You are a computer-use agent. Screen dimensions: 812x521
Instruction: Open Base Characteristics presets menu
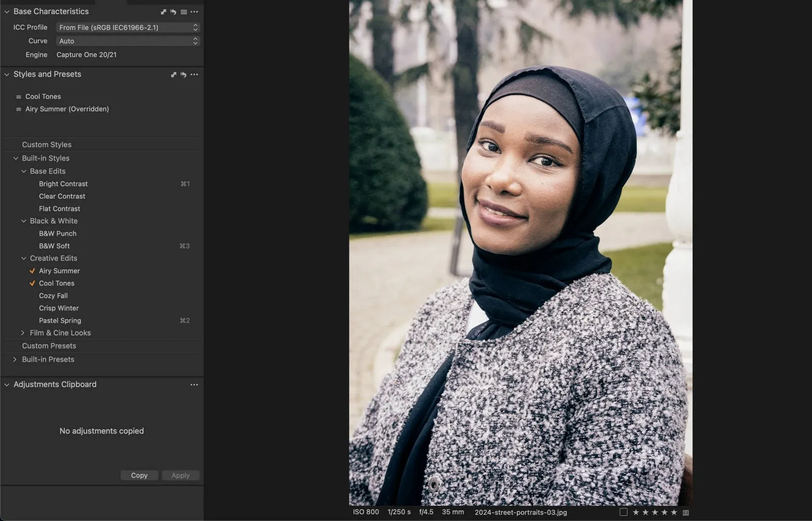(x=184, y=12)
